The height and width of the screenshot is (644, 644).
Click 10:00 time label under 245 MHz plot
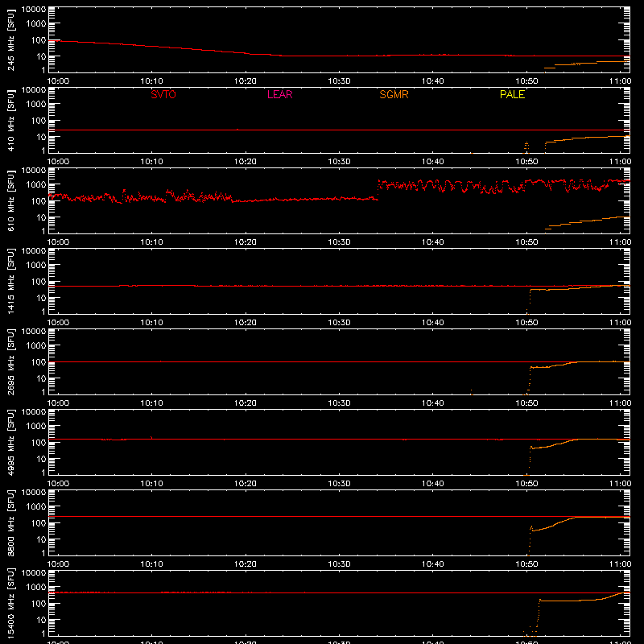[x=58, y=81]
